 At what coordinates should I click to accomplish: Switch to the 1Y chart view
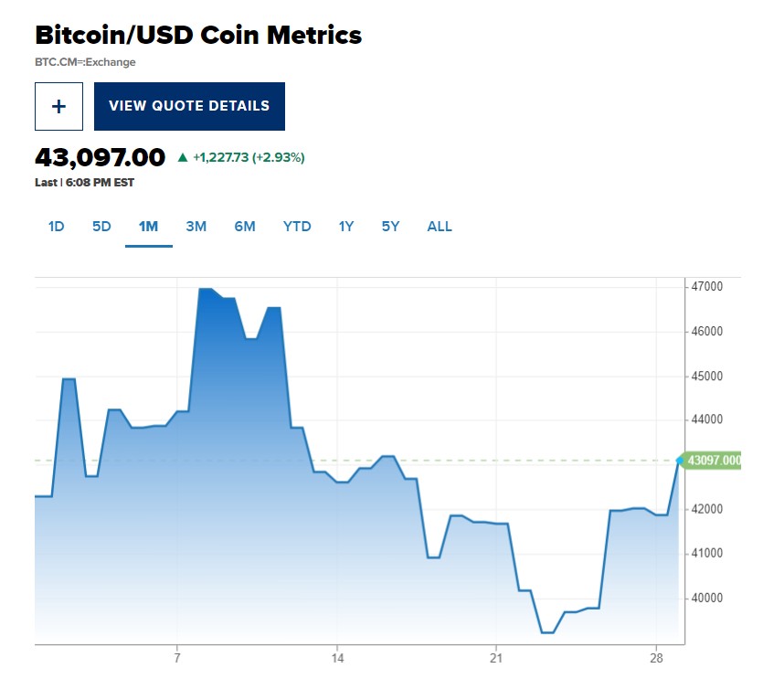[x=345, y=227]
